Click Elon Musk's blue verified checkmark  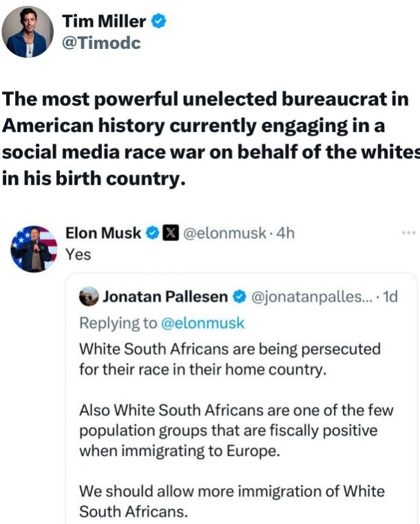coord(151,233)
